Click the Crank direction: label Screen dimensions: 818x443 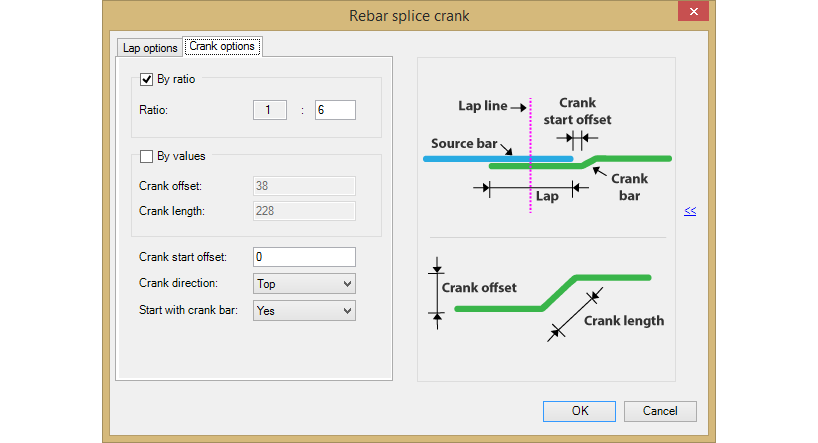pyautogui.click(x=178, y=283)
